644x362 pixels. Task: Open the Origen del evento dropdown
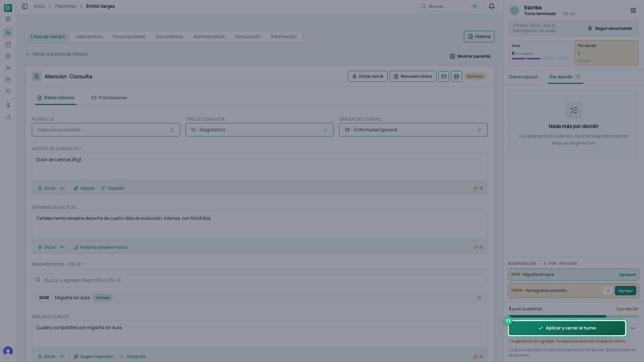tap(413, 130)
